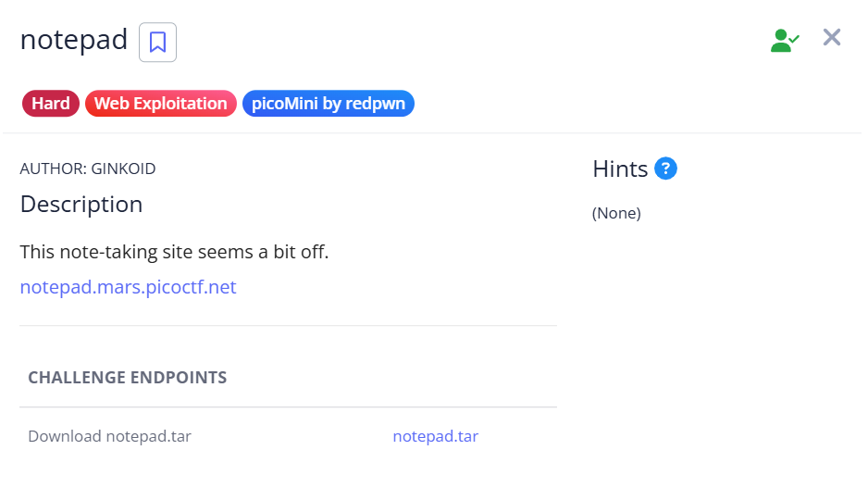Click the "Download notepad.tar" row label
The image size is (868, 500).
(x=109, y=436)
